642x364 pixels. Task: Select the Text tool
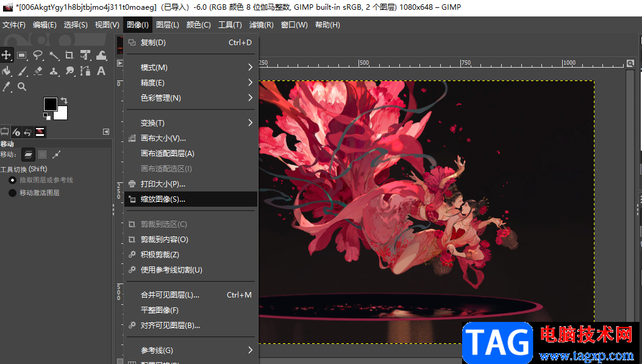101,71
